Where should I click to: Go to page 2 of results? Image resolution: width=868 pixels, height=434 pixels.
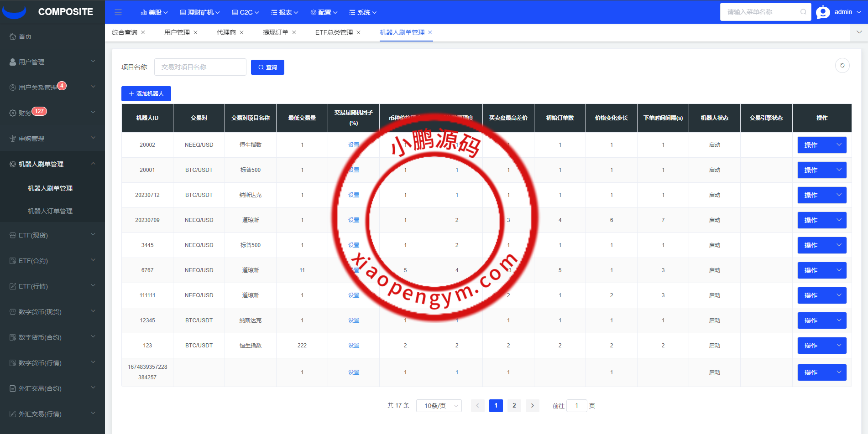click(x=514, y=405)
